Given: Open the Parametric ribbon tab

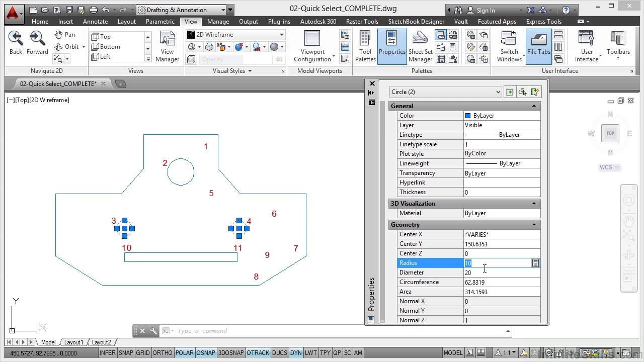Looking at the screenshot, I should point(160,22).
